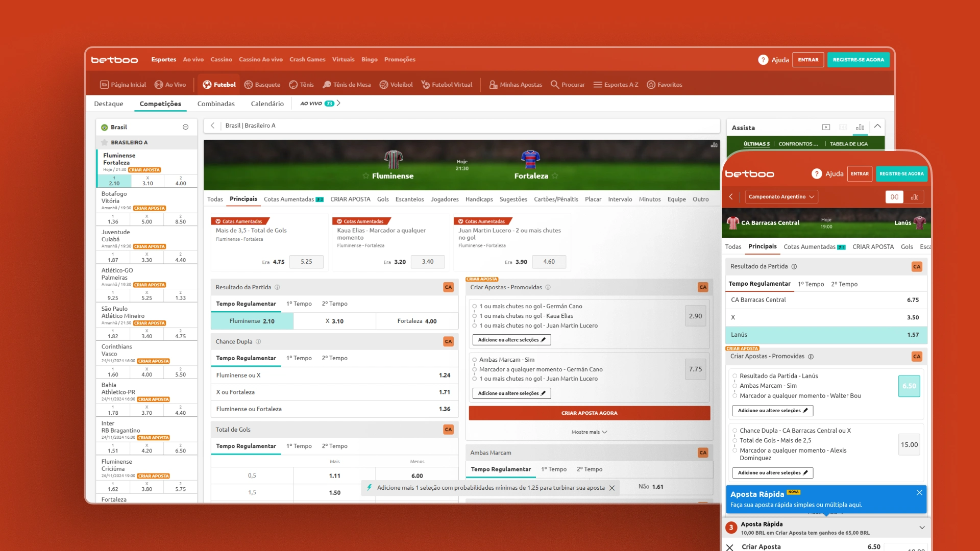Screen dimensions: 980x551
Task: Favorite Fluminense with the star icon
Action: [365, 176]
